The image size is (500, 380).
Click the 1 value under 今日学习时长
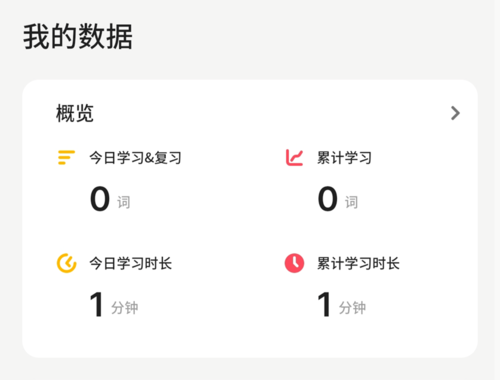(x=97, y=304)
